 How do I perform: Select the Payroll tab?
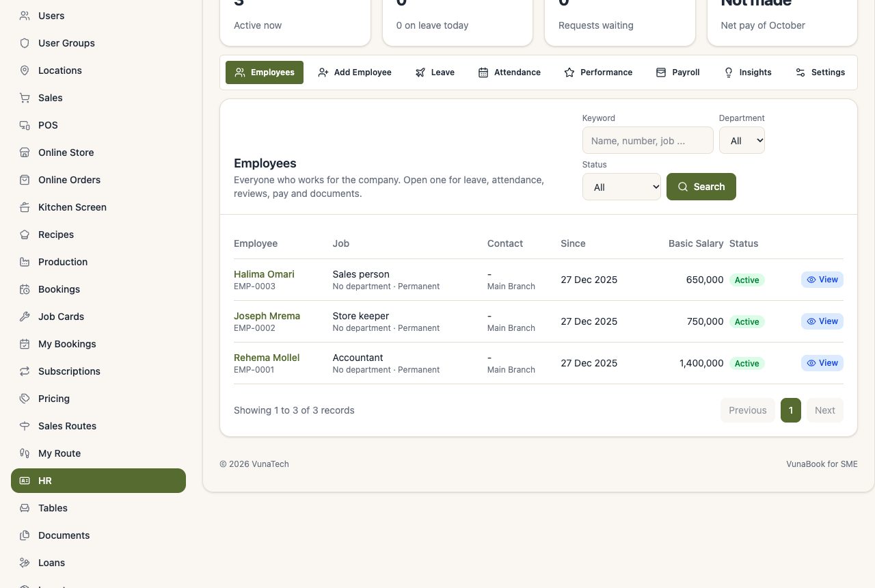pos(678,72)
